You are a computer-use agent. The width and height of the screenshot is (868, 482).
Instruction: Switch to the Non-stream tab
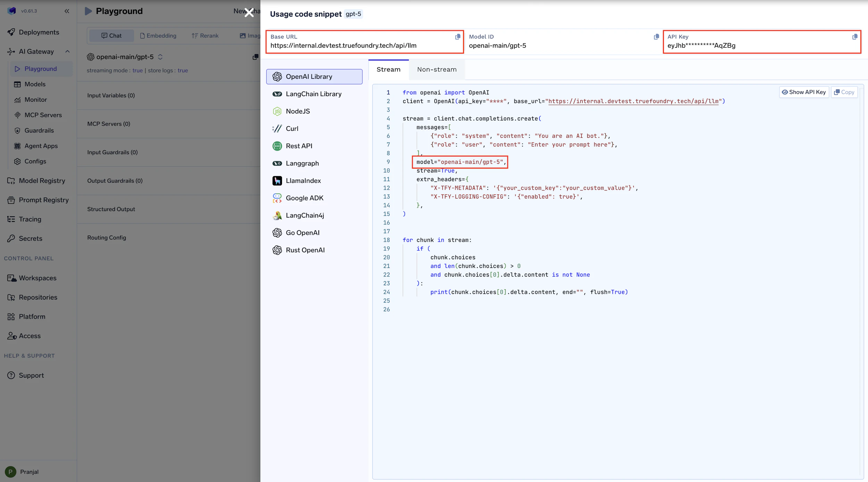[437, 69]
